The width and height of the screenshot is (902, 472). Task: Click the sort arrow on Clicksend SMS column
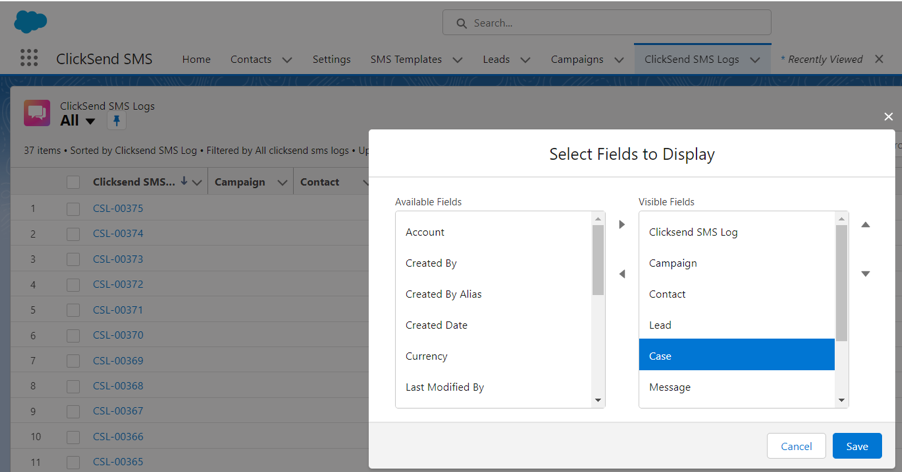184,181
